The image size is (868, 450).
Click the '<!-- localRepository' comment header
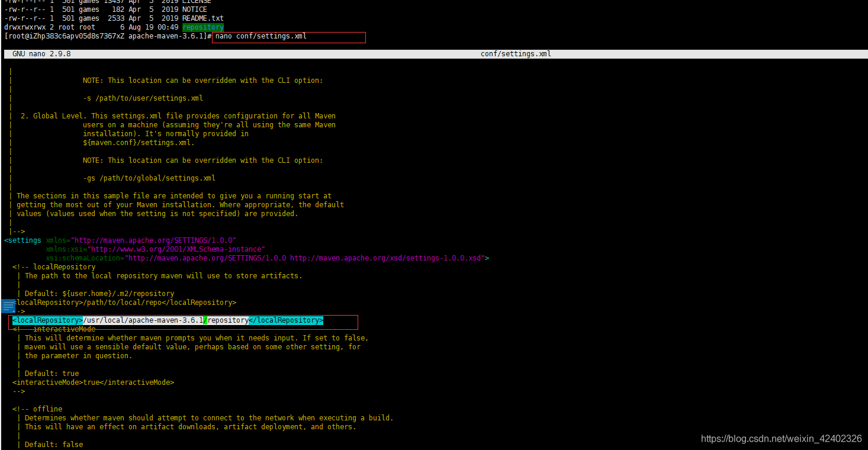coord(54,267)
